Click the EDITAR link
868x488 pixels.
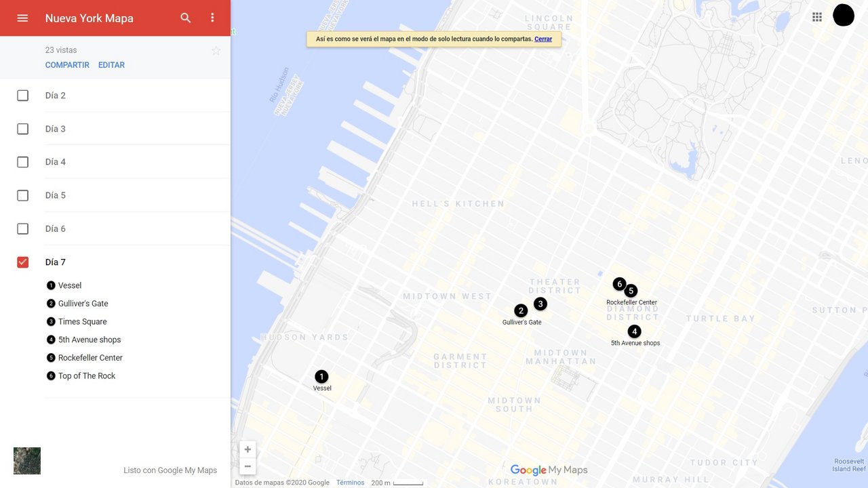click(x=111, y=65)
